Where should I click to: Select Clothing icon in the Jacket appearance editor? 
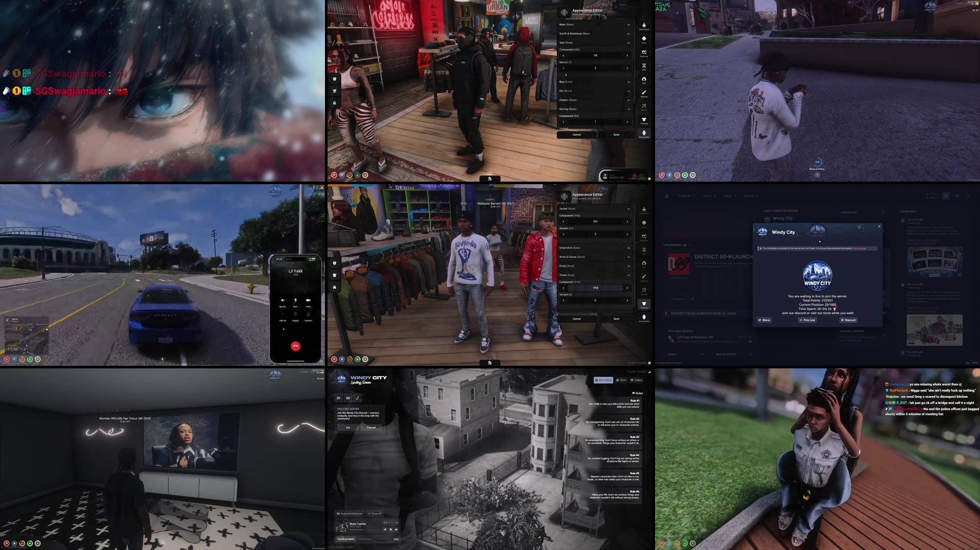tap(644, 304)
